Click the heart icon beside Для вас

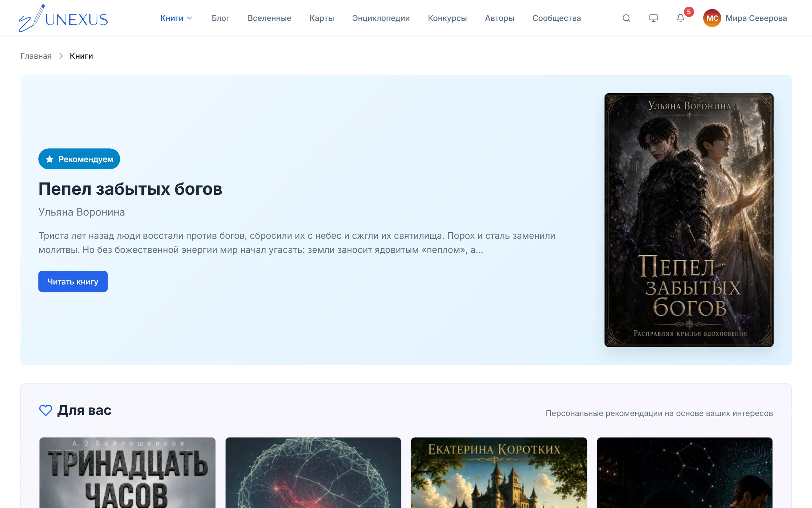pos(46,410)
